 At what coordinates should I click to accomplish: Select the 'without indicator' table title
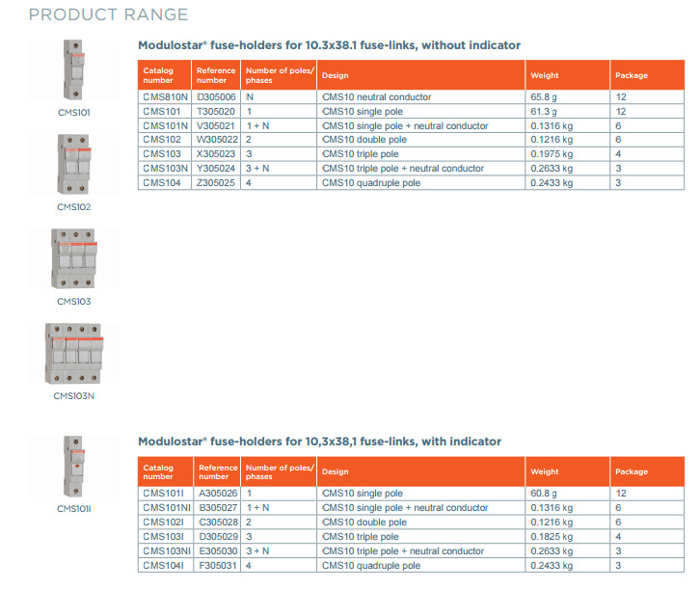329,45
